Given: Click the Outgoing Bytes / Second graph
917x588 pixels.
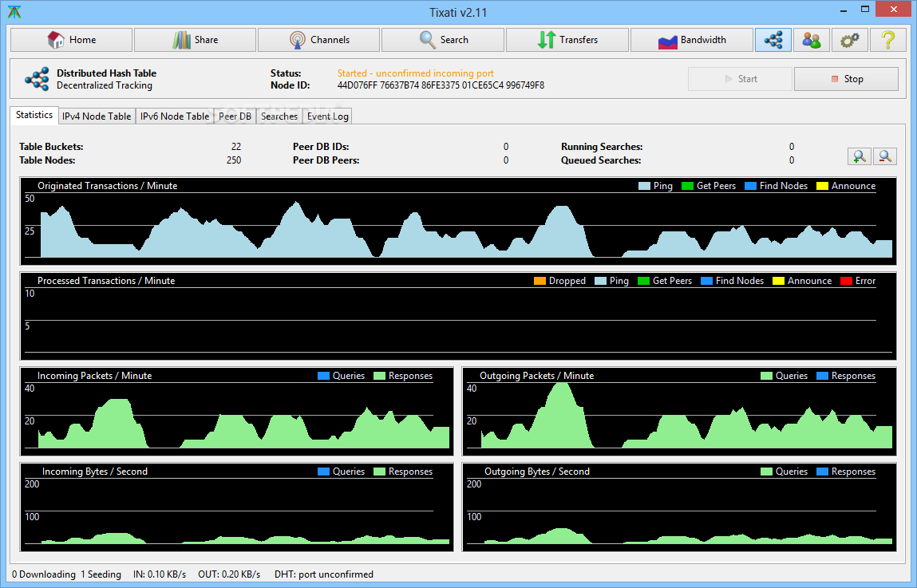Looking at the screenshot, I should tap(679, 507).
